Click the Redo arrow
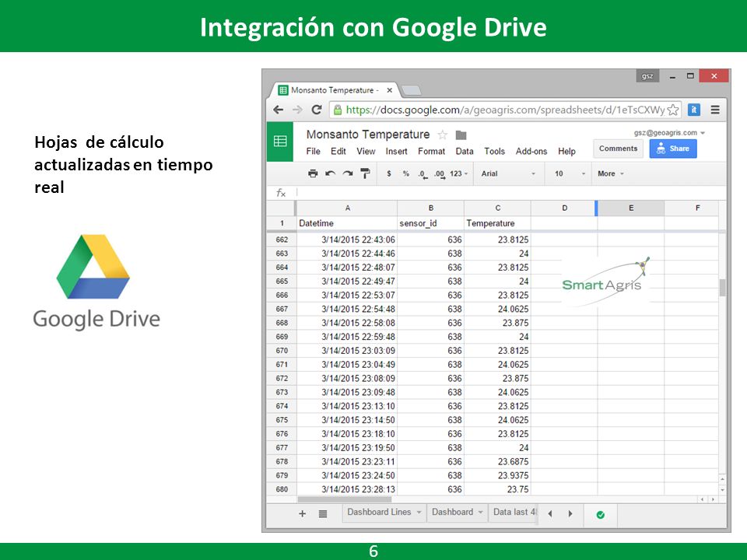Screen dimensions: 747x560 pyautogui.click(x=348, y=173)
